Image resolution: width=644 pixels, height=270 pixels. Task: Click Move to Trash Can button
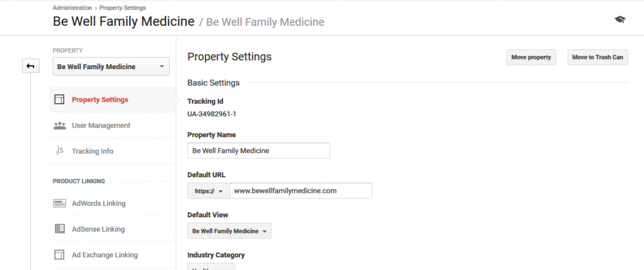(x=597, y=57)
